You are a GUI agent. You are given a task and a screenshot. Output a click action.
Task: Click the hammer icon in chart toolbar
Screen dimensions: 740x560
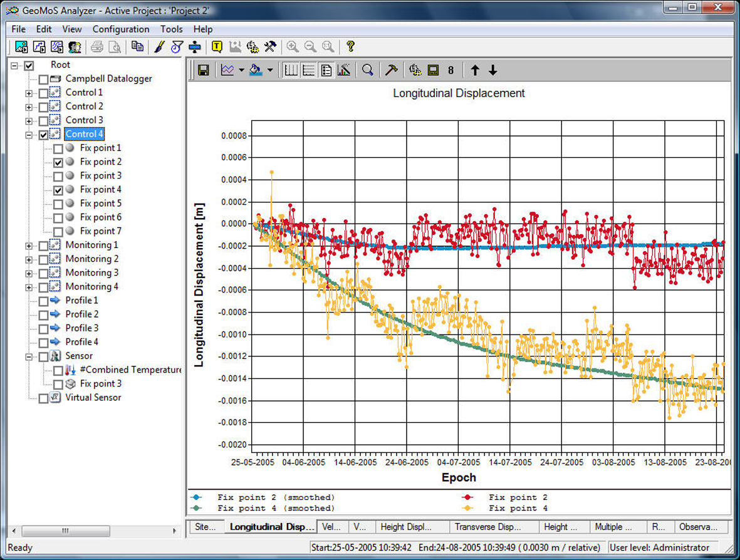pyautogui.click(x=391, y=70)
